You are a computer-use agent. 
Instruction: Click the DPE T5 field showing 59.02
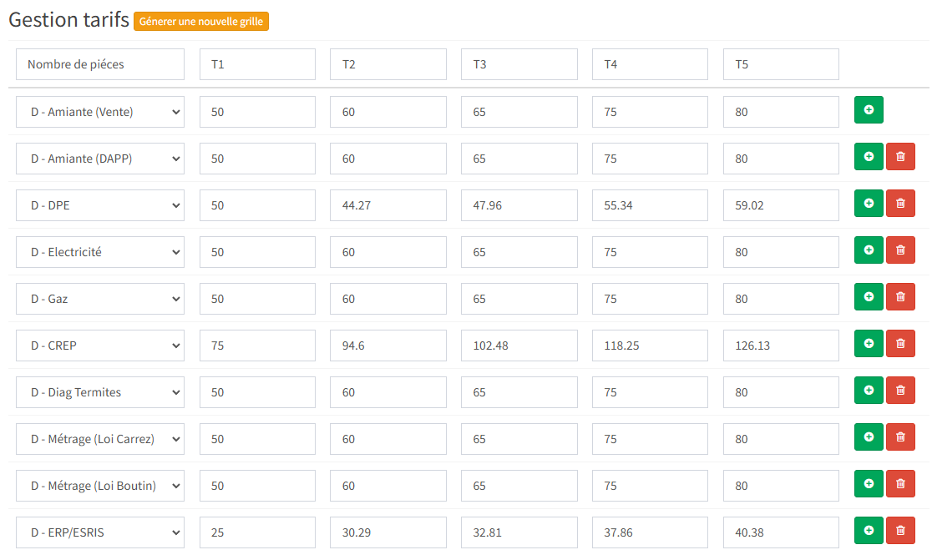(781, 205)
